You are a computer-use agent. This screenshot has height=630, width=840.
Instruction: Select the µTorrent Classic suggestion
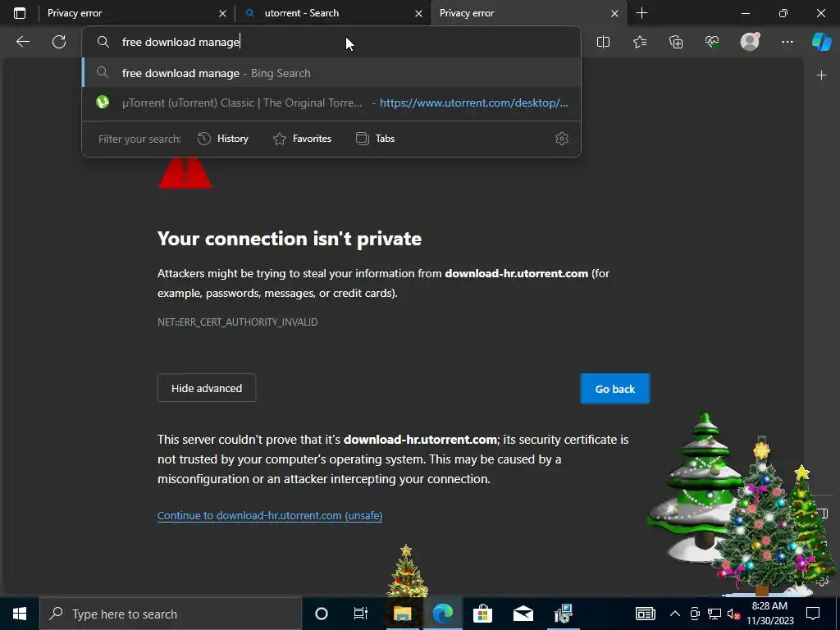pos(331,103)
